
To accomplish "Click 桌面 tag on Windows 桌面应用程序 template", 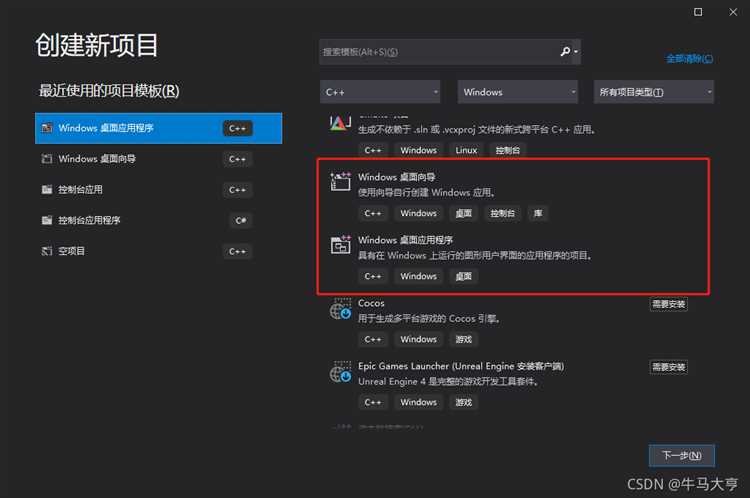I will (x=463, y=276).
